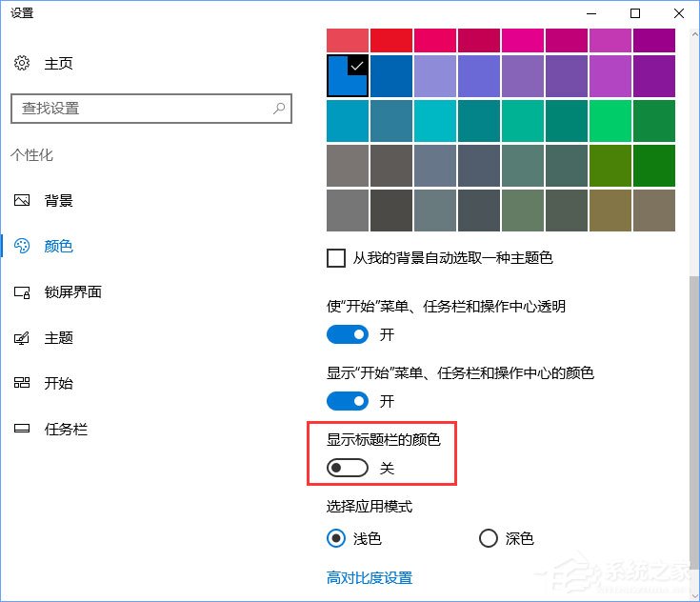Select the 浅色 app mode
The height and width of the screenshot is (602, 700).
coord(336,539)
